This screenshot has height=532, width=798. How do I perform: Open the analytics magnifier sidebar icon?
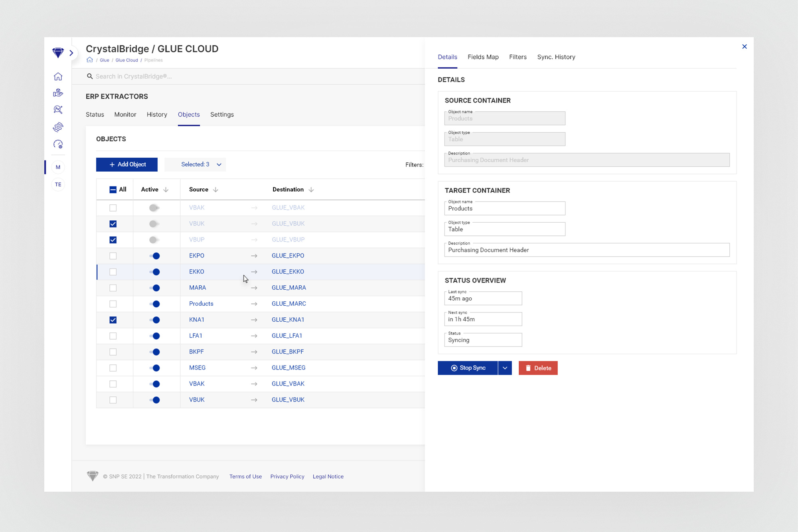(x=58, y=110)
